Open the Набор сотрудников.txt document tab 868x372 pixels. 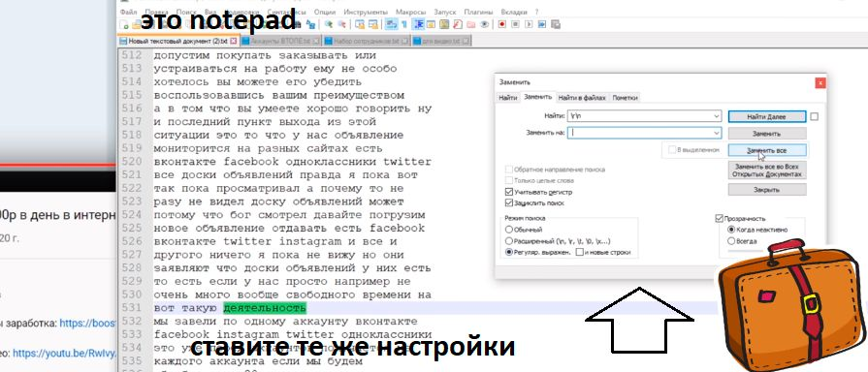[x=367, y=41]
